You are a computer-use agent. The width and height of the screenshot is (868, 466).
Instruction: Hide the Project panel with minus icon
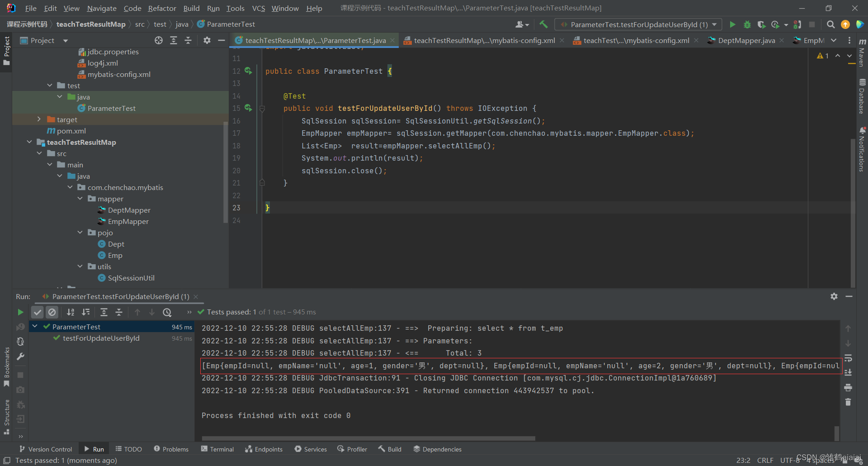pos(221,40)
